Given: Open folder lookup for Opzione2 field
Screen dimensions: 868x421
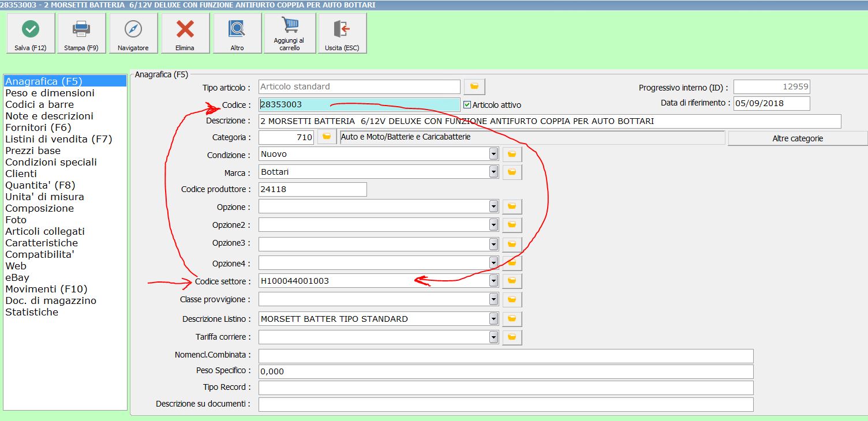Looking at the screenshot, I should 512,225.
